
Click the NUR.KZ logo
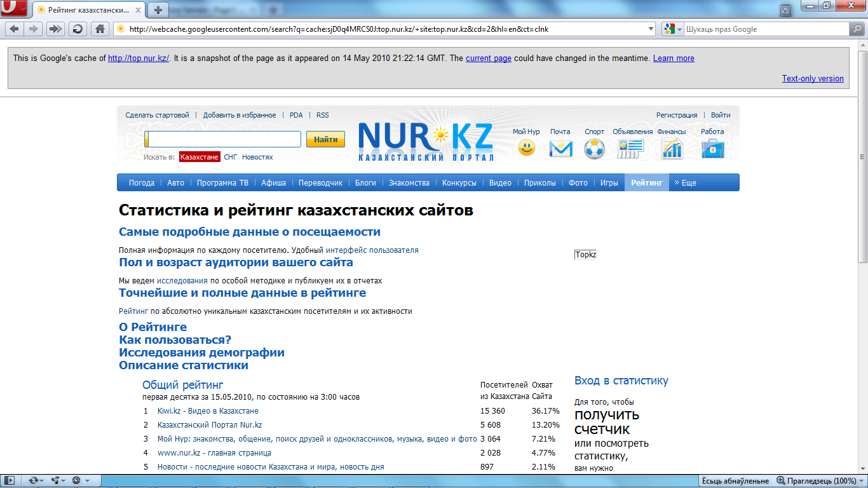(426, 142)
